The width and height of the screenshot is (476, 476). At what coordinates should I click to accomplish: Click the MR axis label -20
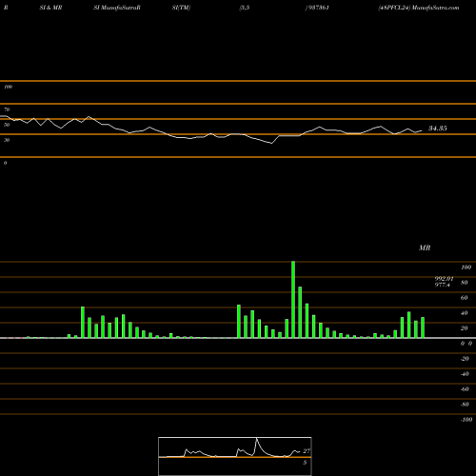point(465,359)
